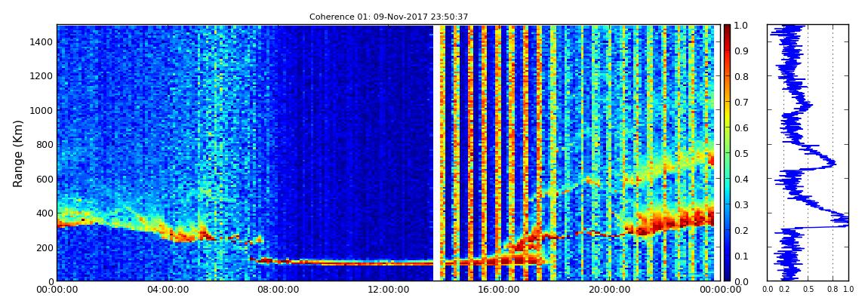The height and width of the screenshot is (307, 868).
Task: Click the plot title 'Coherence 01: 09-Nov-2017 23:50:37'
Action: pos(389,17)
